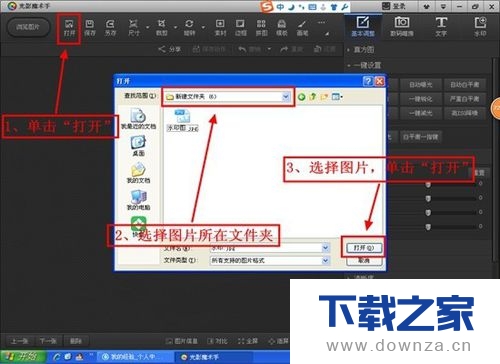
Task: Switch to the 水印 (Watermark) tab
Action: [480, 26]
